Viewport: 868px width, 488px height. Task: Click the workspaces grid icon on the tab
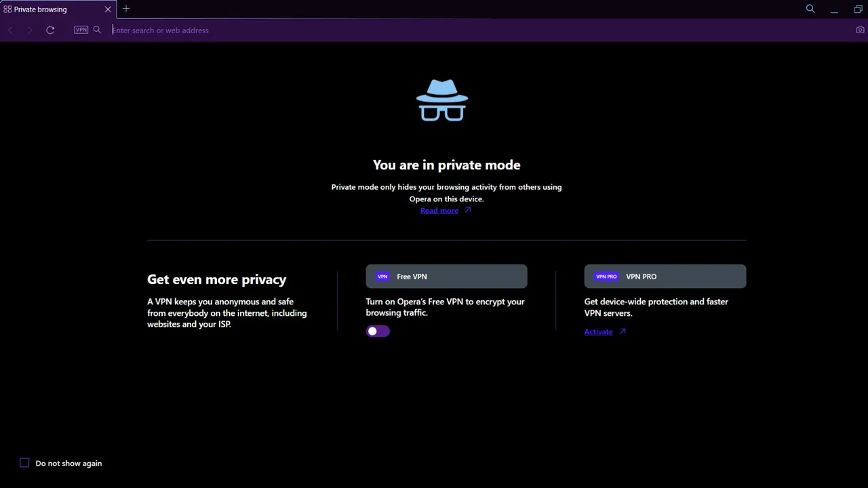[7, 9]
